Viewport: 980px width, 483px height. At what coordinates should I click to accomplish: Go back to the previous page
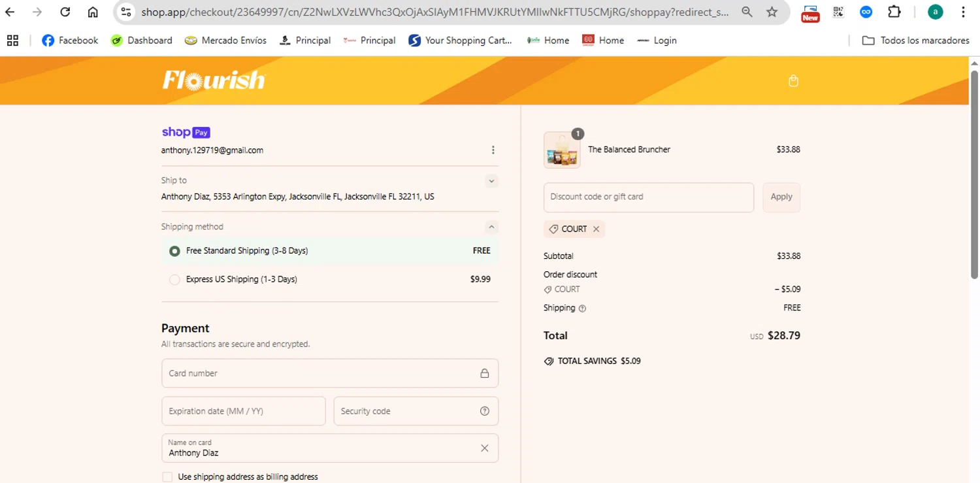[x=10, y=12]
